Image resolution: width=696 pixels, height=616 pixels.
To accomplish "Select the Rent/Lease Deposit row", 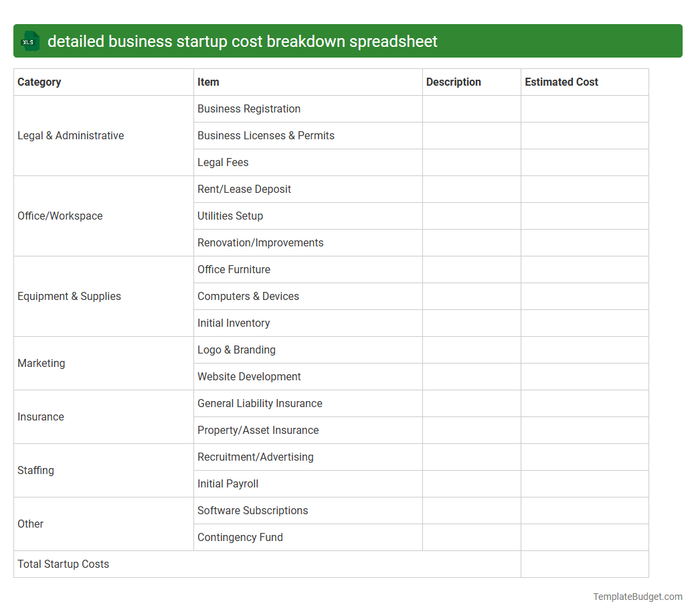I will click(244, 189).
